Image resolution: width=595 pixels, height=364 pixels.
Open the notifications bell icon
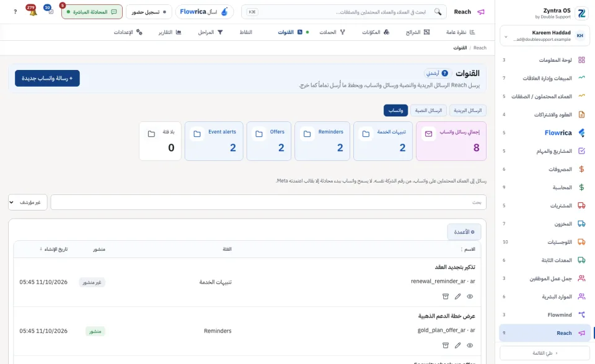[33, 11]
